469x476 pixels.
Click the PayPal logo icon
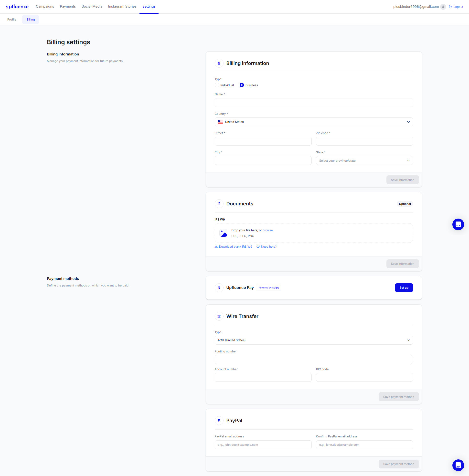tap(219, 421)
